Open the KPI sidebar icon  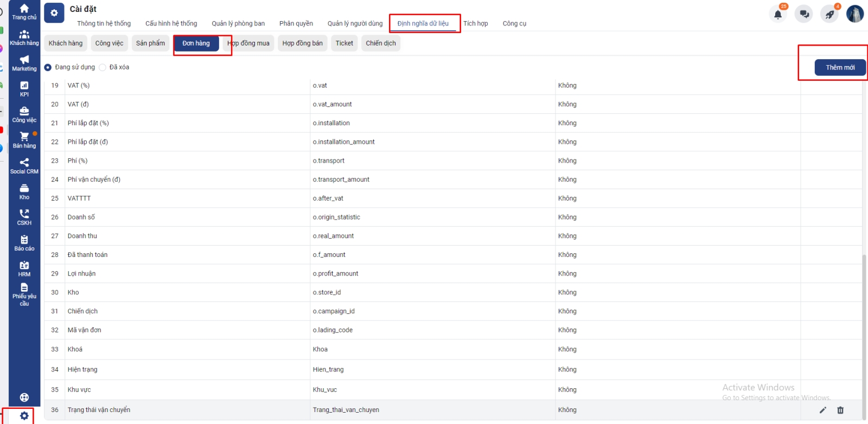[x=24, y=88]
